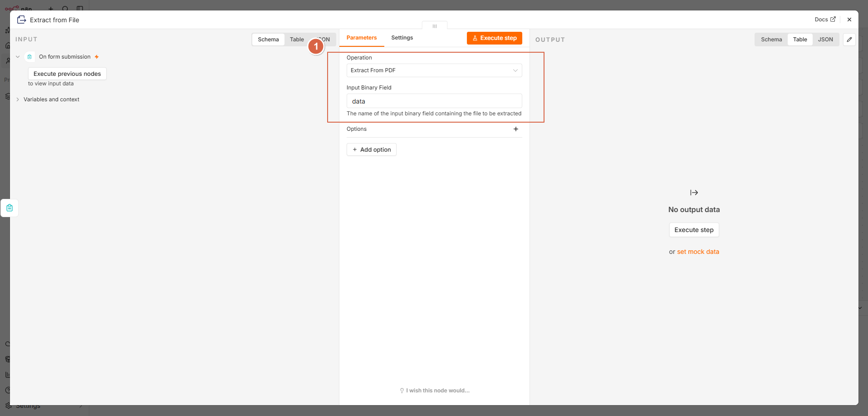Screen dimensions: 868x416
Task: Switch output view to Schema
Action: tap(771, 40)
